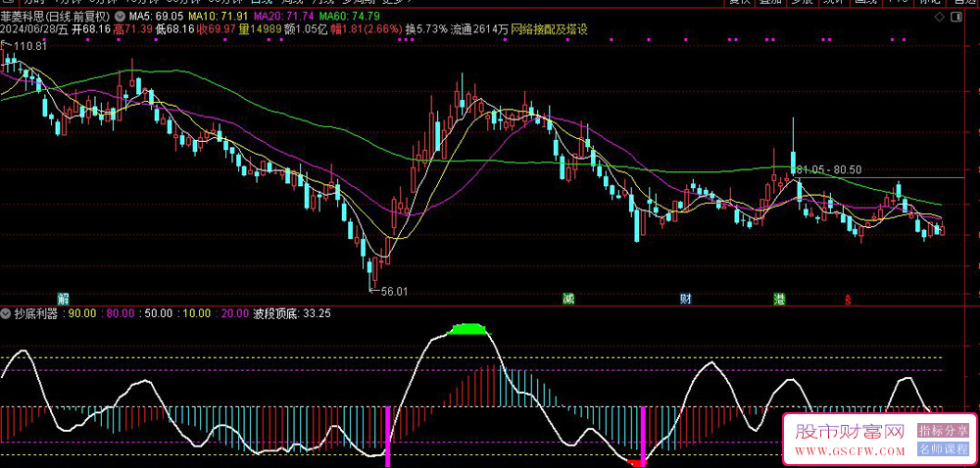The width and height of the screenshot is (980, 468).
Task: Click the opening price 开68.16
Action: coord(91,28)
